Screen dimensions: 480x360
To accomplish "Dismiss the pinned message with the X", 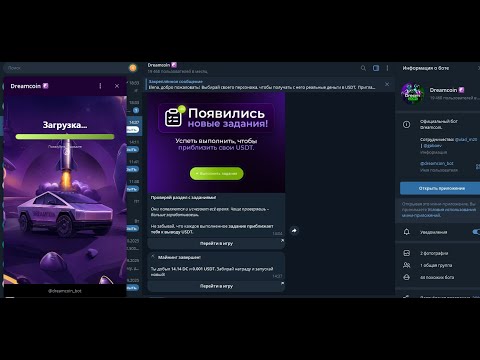I will (387, 84).
